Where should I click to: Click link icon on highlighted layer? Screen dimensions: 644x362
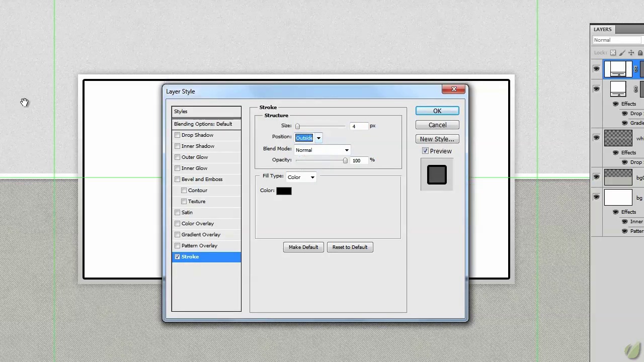[636, 69]
